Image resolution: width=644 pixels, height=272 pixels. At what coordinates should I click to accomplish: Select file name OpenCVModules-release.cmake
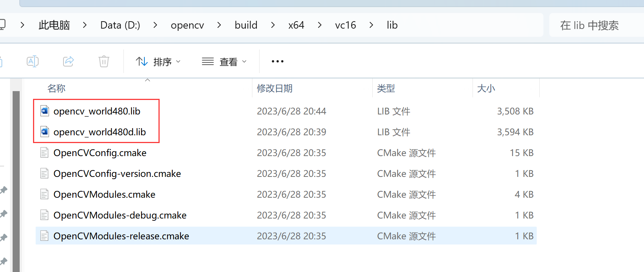click(x=121, y=236)
